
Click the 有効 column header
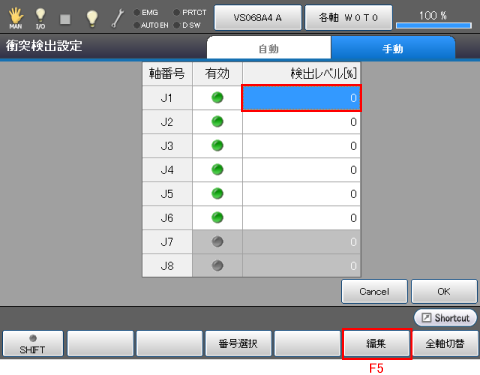[217, 73]
